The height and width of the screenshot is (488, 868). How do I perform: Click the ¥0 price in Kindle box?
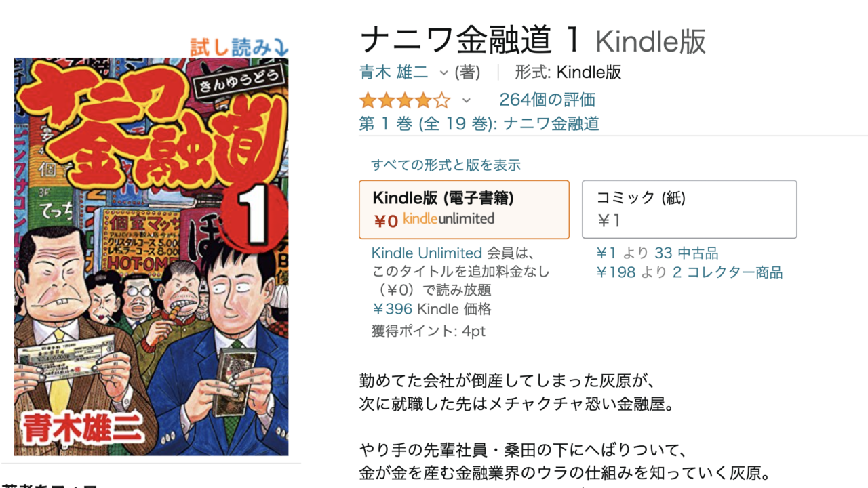(385, 221)
